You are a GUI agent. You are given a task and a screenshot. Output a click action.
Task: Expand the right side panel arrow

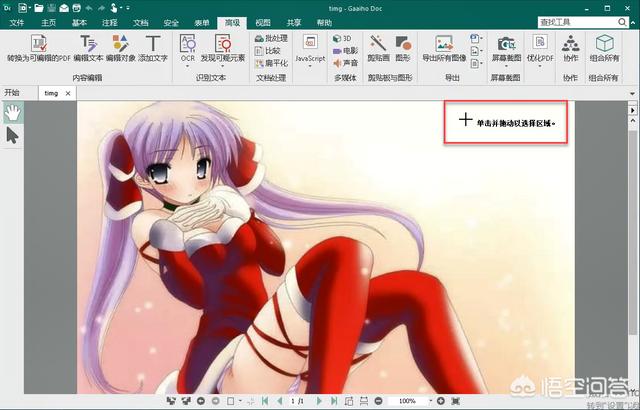tap(632, 110)
